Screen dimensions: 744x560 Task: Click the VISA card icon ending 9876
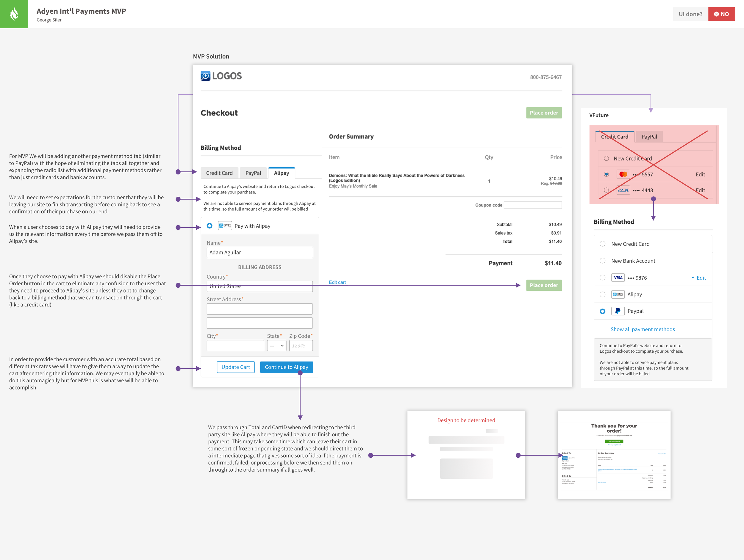pos(618,278)
